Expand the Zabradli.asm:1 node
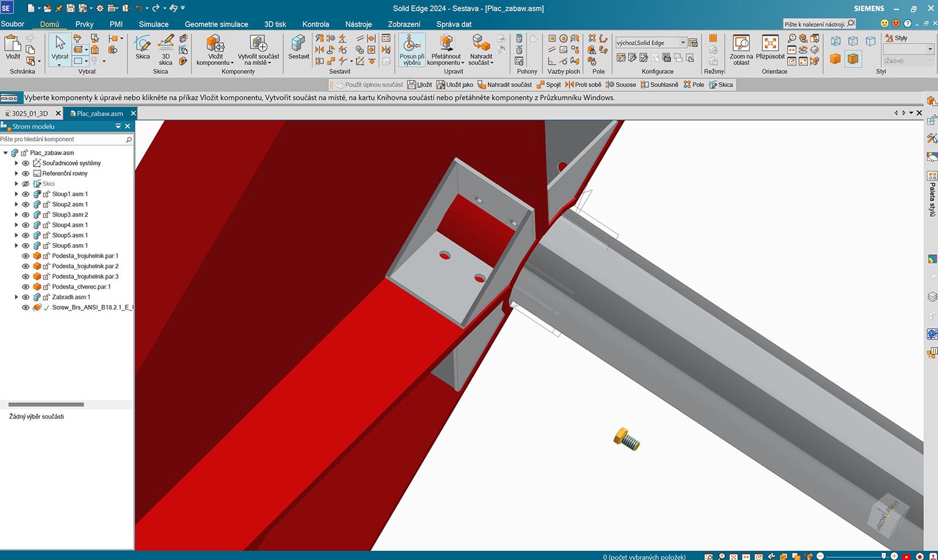Viewport: 938px width, 560px height. click(16, 297)
